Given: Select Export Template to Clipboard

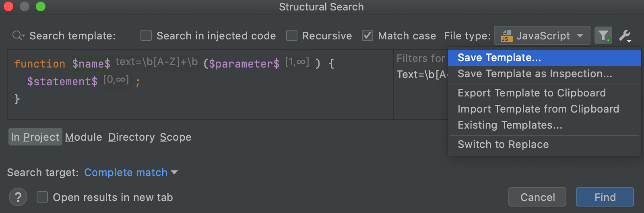Looking at the screenshot, I should 531,93.
